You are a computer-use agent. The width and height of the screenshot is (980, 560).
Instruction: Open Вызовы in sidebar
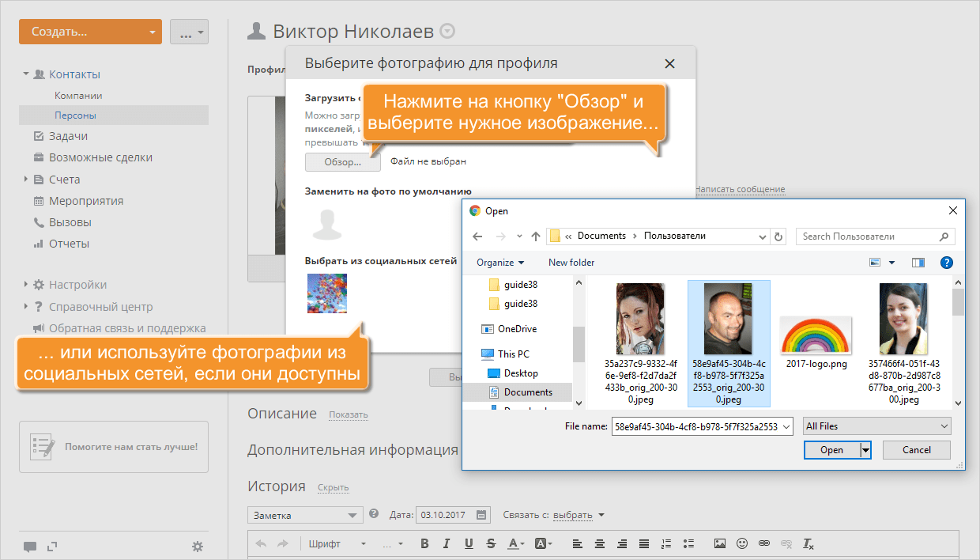point(70,222)
